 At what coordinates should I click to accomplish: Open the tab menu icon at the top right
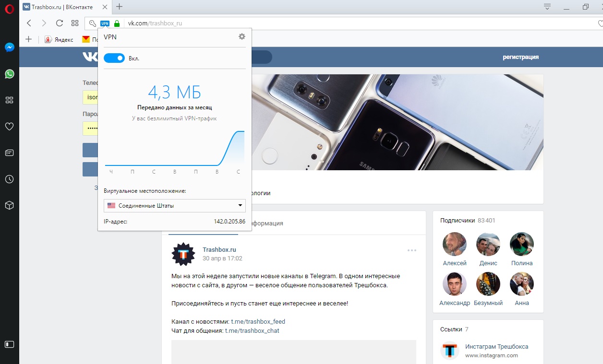547,7
